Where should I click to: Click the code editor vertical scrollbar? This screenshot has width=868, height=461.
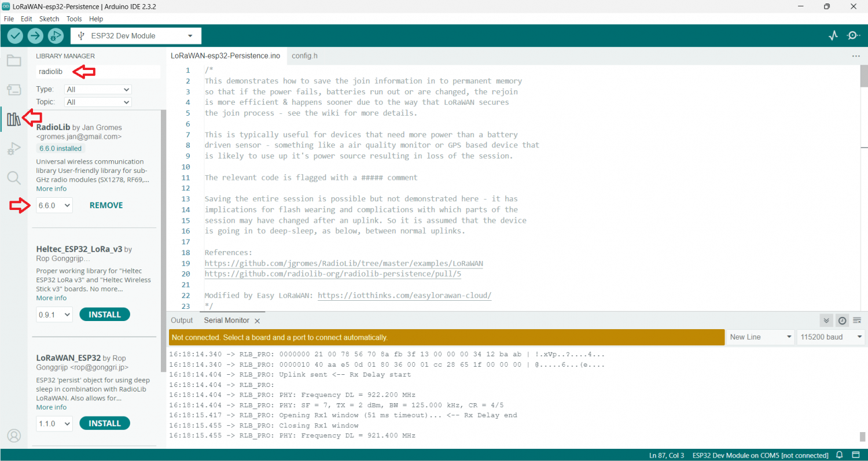pos(863,78)
